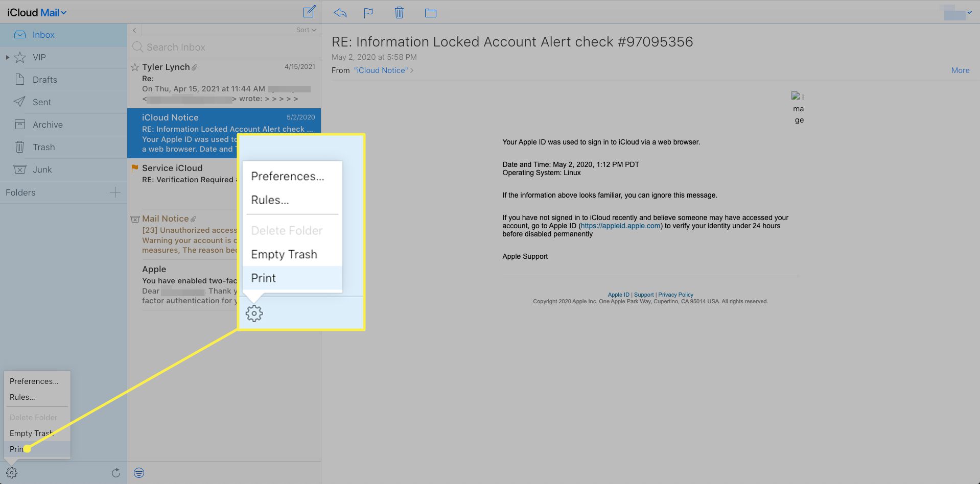
Task: Choose Rules... in the gear menu
Action: click(22, 397)
